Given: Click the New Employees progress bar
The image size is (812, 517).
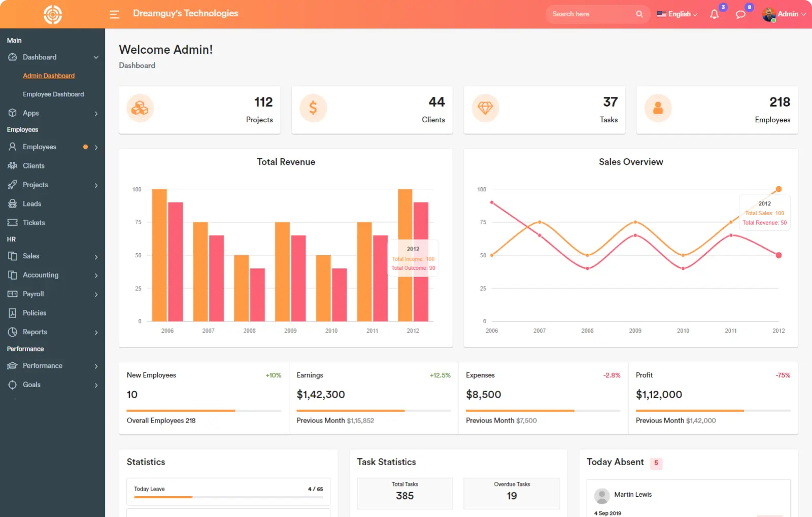Looking at the screenshot, I should coord(204,410).
